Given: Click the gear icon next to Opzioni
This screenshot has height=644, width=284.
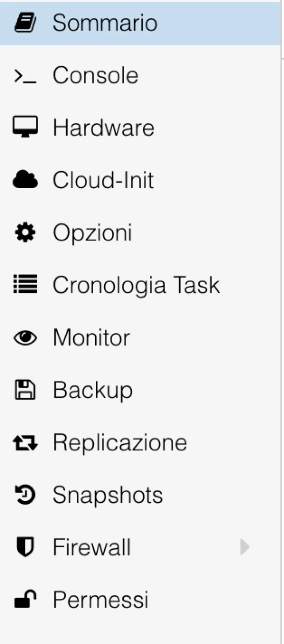Looking at the screenshot, I should click(25, 233).
